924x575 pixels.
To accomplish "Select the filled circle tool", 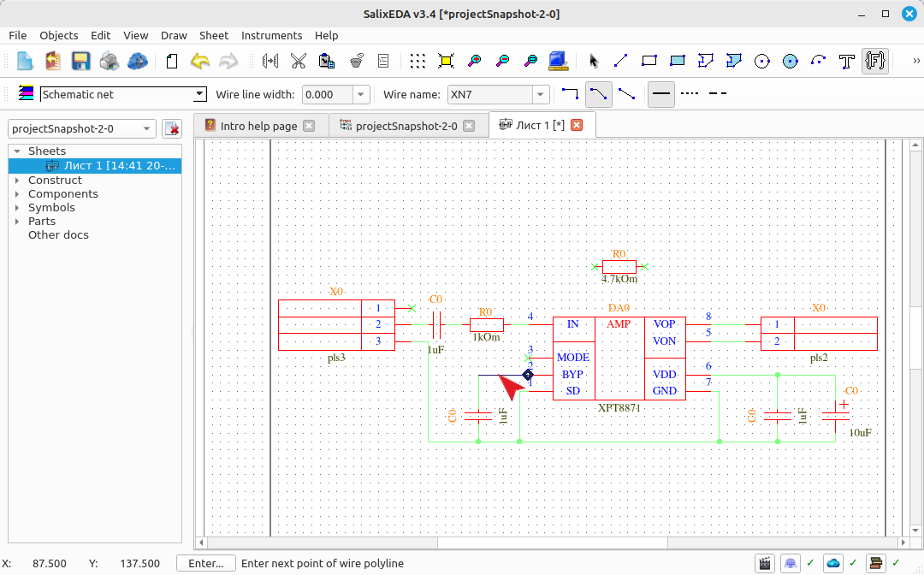I will pos(791,61).
